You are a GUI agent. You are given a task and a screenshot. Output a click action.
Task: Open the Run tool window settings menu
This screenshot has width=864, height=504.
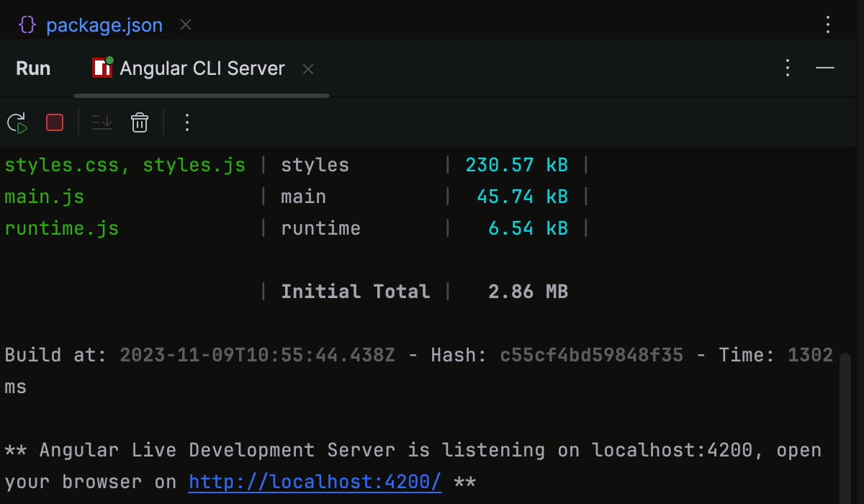click(787, 68)
